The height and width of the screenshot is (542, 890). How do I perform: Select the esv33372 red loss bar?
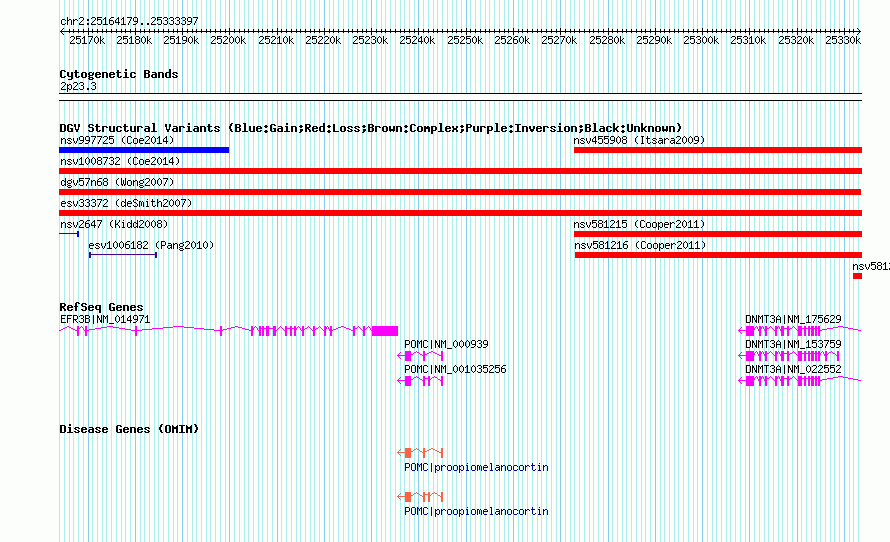pyautogui.click(x=460, y=213)
